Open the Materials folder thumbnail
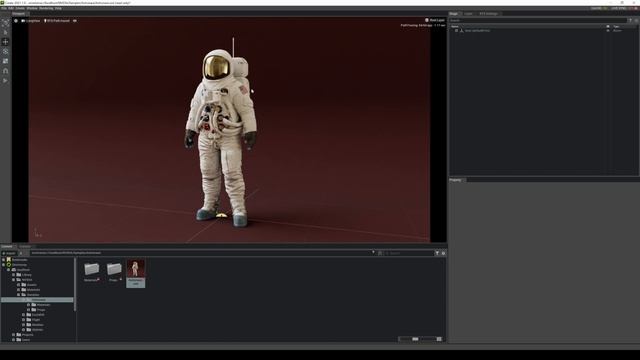640x360 pixels. pyautogui.click(x=91, y=272)
